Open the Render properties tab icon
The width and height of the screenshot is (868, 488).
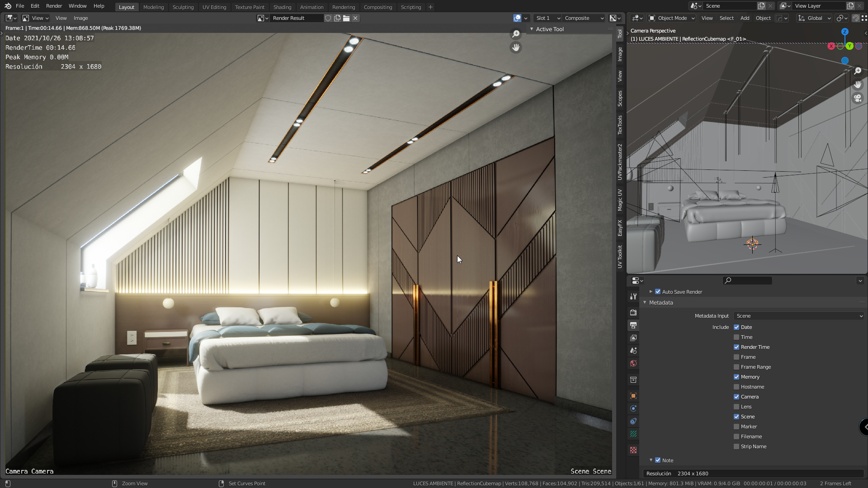(633, 313)
